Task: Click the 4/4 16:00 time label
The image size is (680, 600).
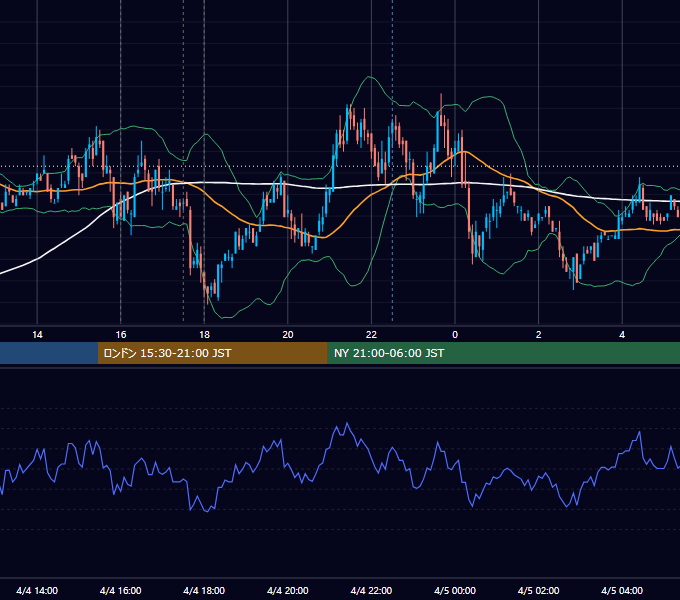Action: [121, 591]
